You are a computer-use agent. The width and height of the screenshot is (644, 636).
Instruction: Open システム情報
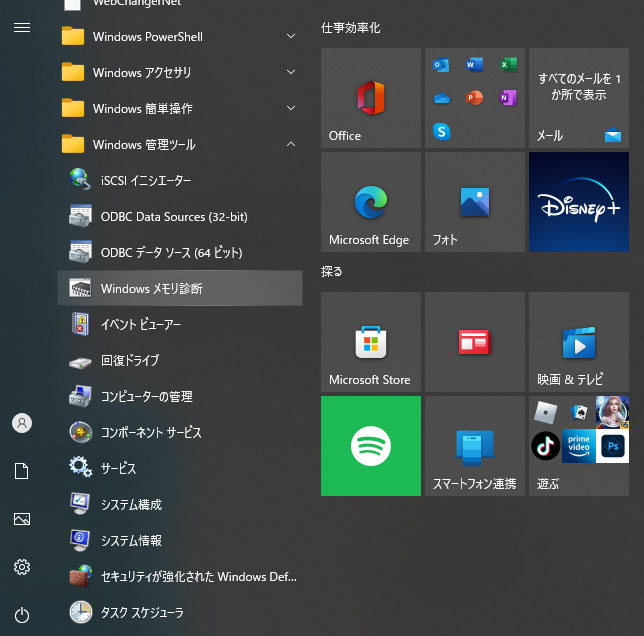[x=180, y=540]
